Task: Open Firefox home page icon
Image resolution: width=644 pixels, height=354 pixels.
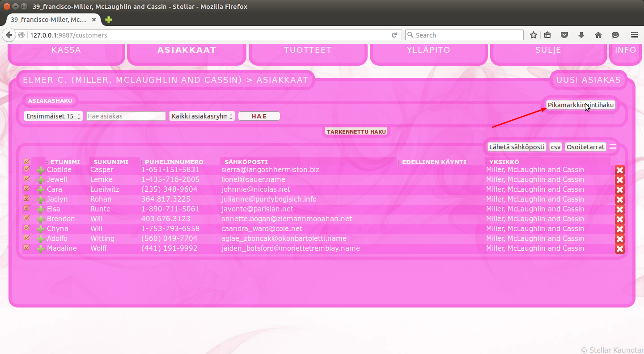Action: coord(598,35)
